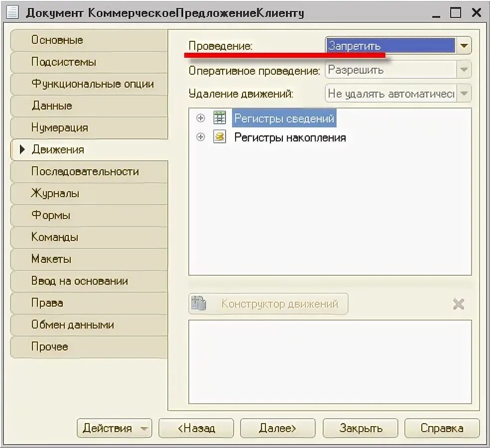Open the Конструктор движений wizard
The height and width of the screenshot is (448, 490).
(x=268, y=304)
